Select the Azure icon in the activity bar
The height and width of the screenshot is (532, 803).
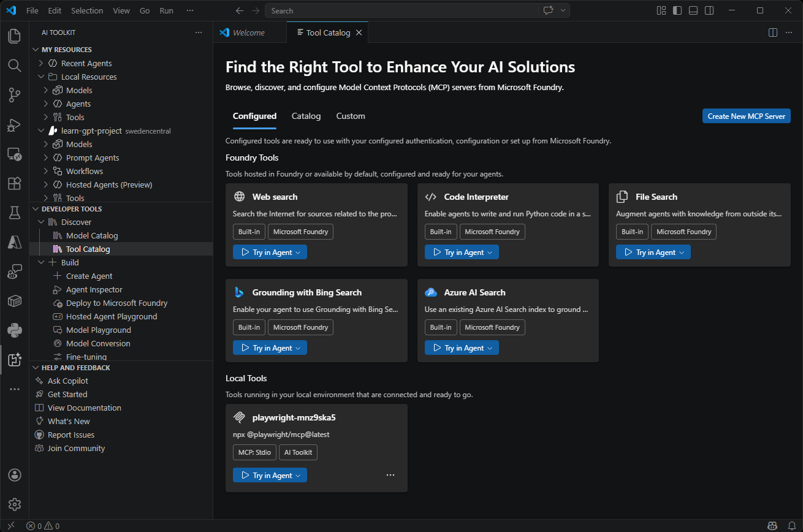[x=14, y=242]
